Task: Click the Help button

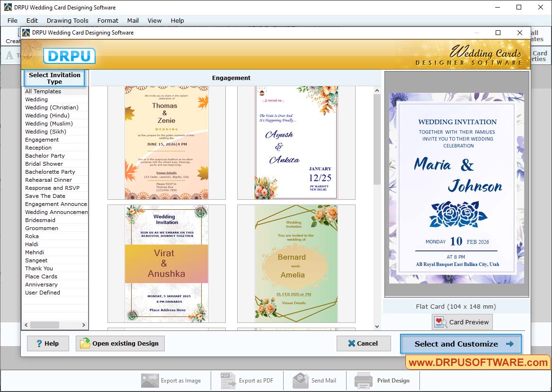Action: (47, 343)
